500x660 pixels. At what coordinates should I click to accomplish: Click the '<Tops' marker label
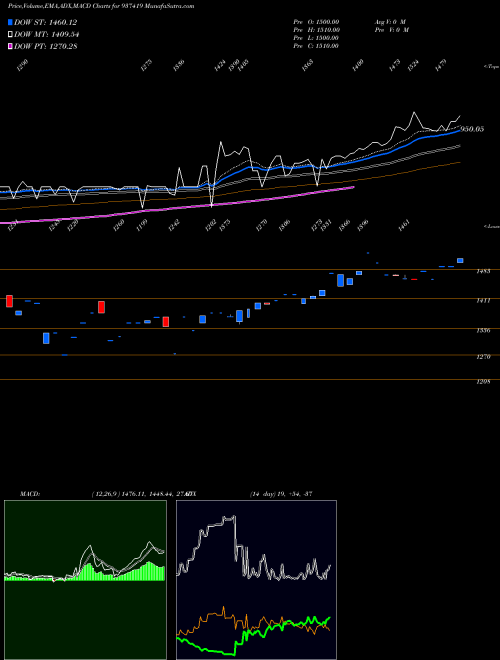[x=491, y=67]
